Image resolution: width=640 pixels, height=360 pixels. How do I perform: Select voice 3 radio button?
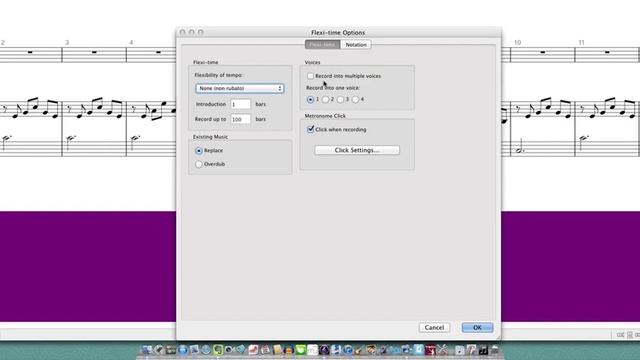pyautogui.click(x=340, y=99)
